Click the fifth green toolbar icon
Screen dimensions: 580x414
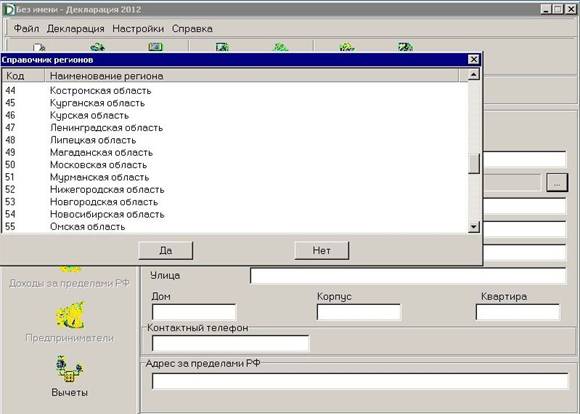click(x=280, y=47)
